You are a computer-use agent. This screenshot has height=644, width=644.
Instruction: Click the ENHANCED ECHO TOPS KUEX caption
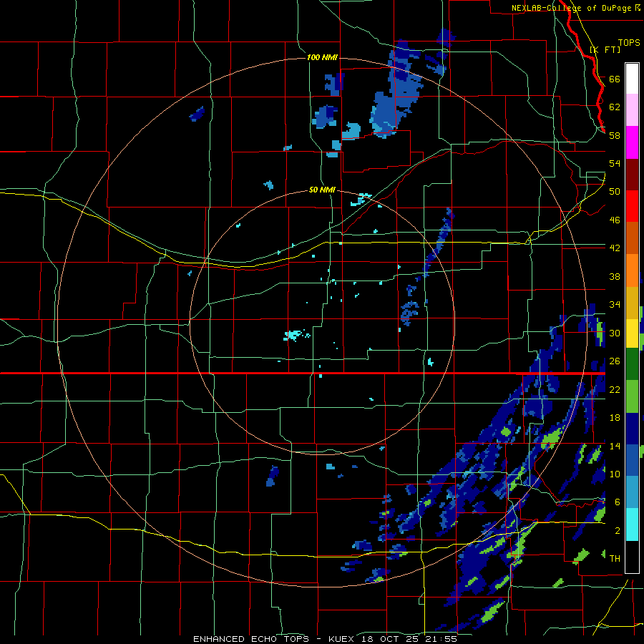coord(325,639)
